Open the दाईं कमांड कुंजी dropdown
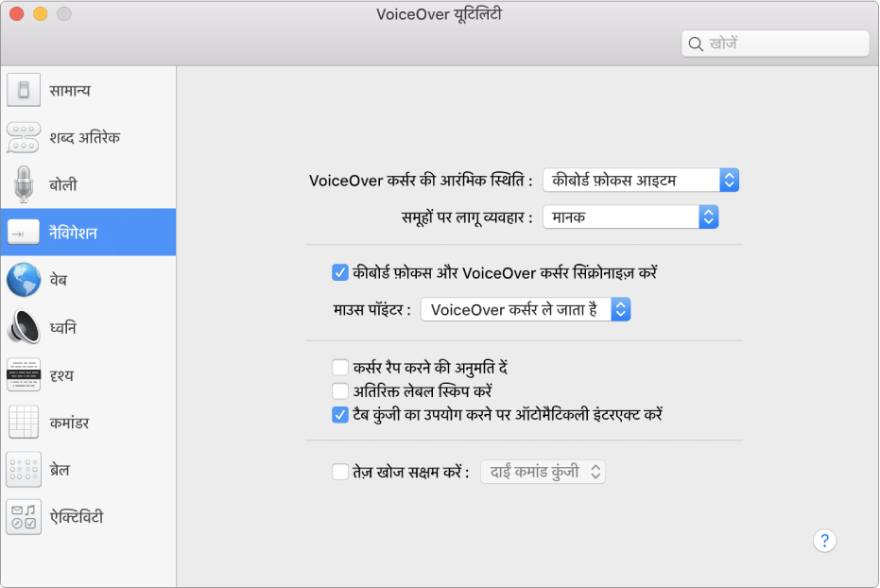Screen dimensions: 880x588 point(544,471)
